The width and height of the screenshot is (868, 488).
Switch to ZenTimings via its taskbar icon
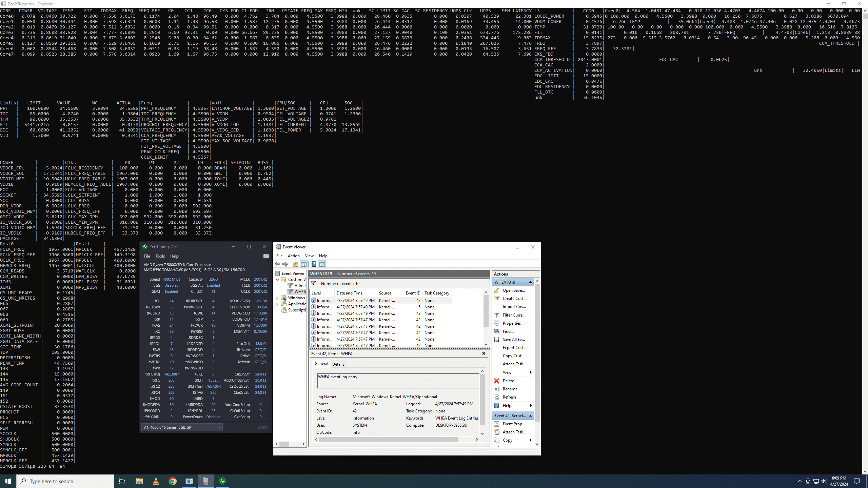point(222,481)
